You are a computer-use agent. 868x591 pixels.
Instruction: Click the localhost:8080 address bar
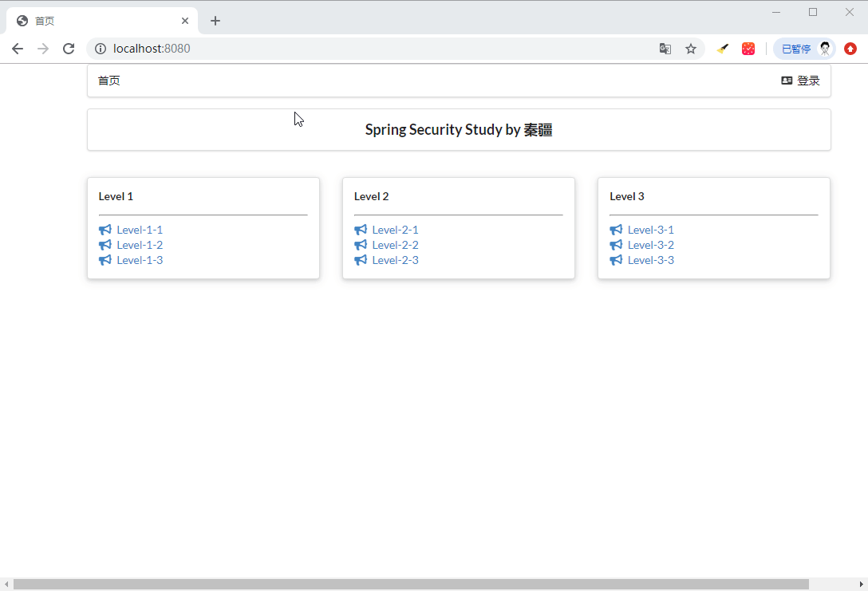click(359, 49)
